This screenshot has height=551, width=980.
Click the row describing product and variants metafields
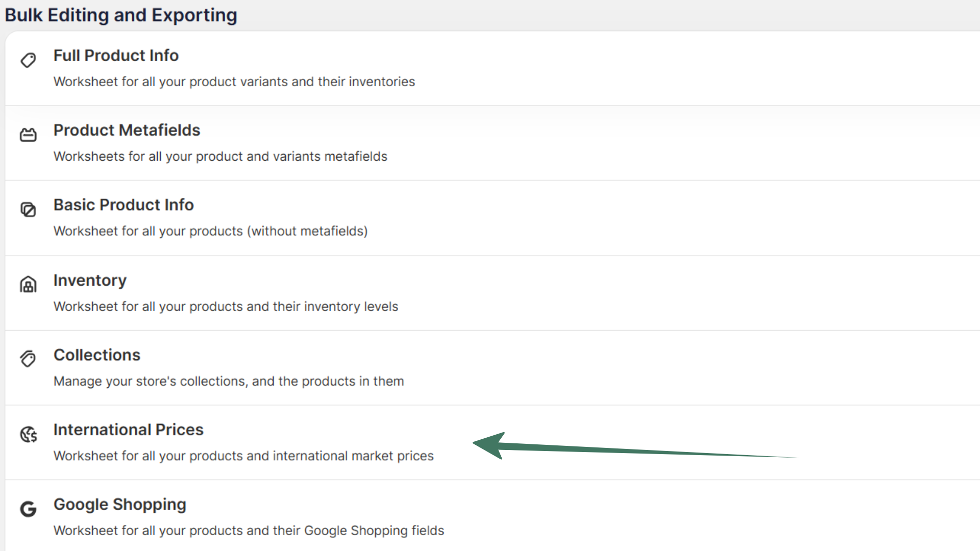[220, 157]
